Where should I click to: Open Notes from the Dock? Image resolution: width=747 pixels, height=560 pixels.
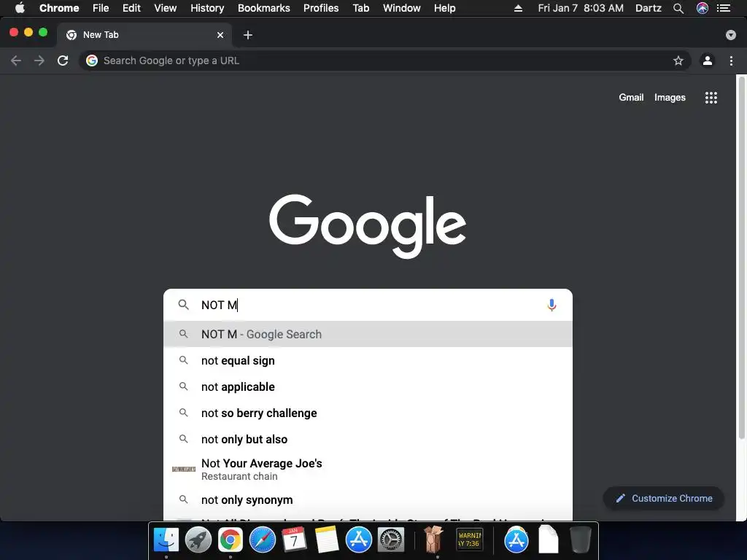tap(326, 540)
